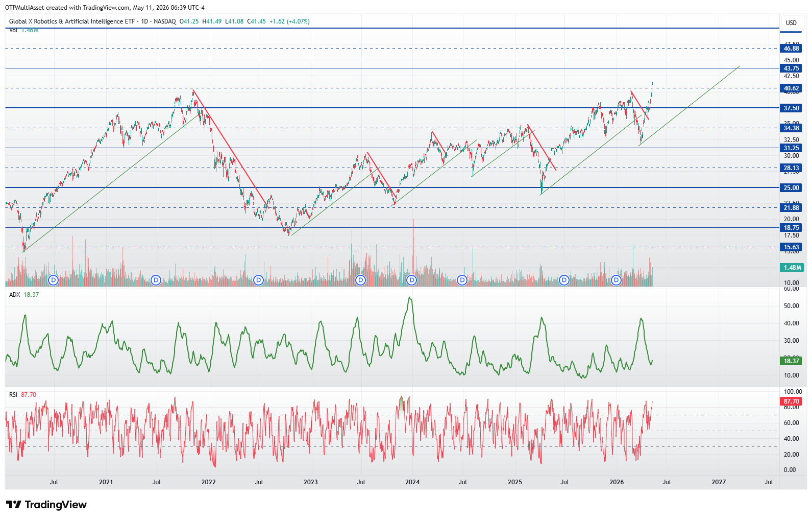This screenshot has width=812, height=520.
Task: Click the green 1.48M volume axis label
Action: (792, 268)
